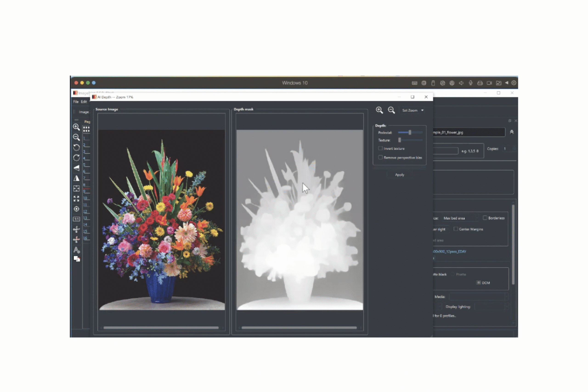Click the Apply button
Viewport: 588px width, 392px height.
tap(399, 175)
